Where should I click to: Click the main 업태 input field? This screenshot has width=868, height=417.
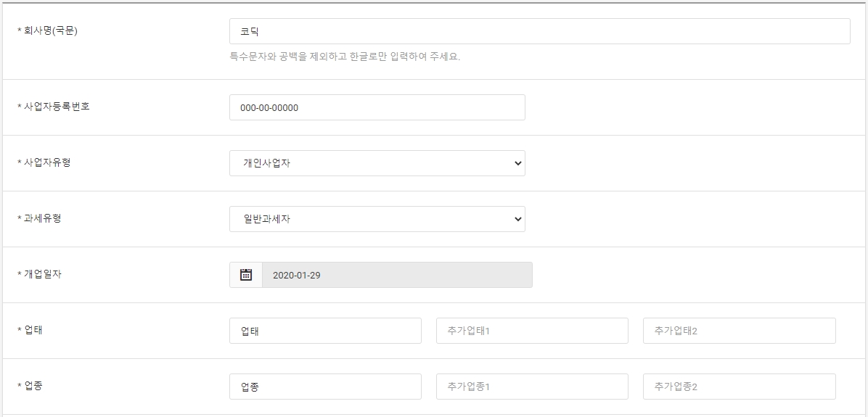pyautogui.click(x=325, y=331)
